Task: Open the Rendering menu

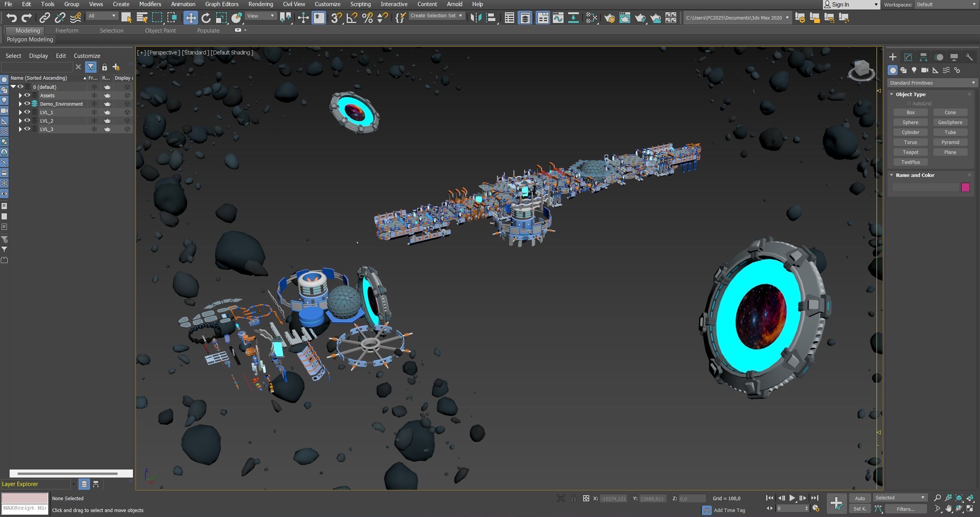Action: [261, 4]
